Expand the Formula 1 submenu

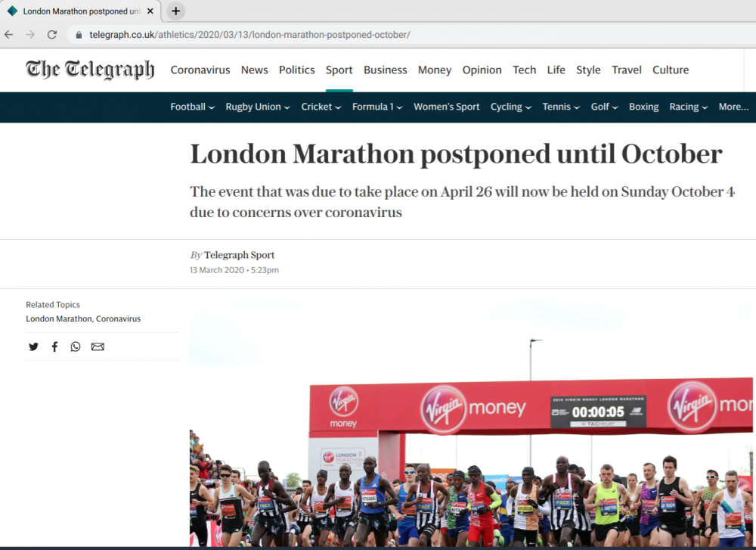point(377,107)
